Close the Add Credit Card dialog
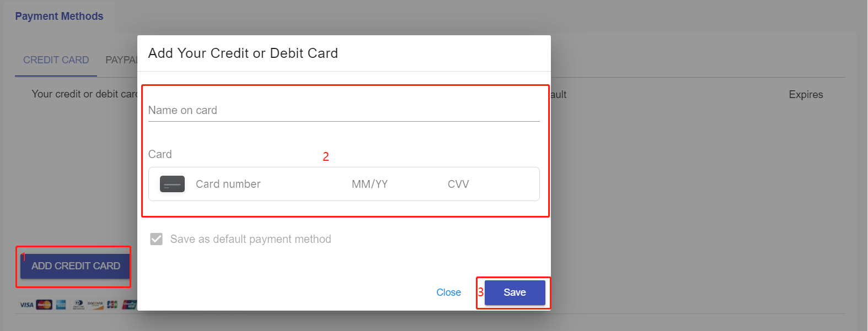Screen dimensions: 868x331 [448, 292]
